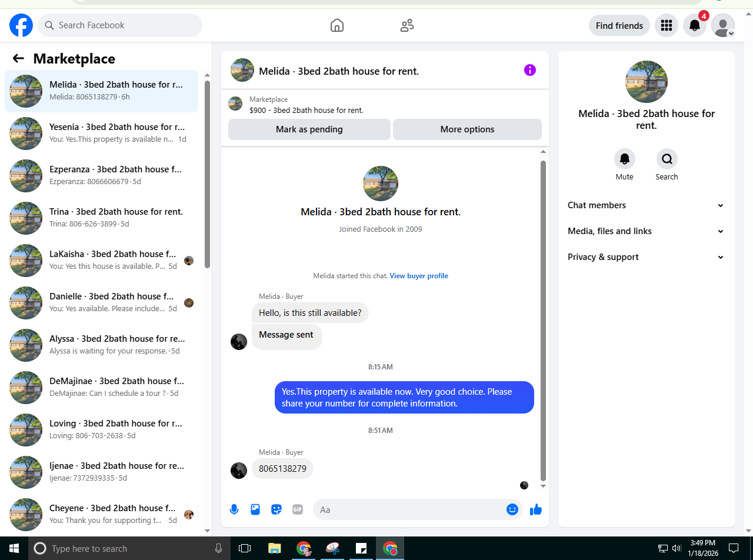
Task: Open the Windows notification center icon
Action: coord(734,548)
